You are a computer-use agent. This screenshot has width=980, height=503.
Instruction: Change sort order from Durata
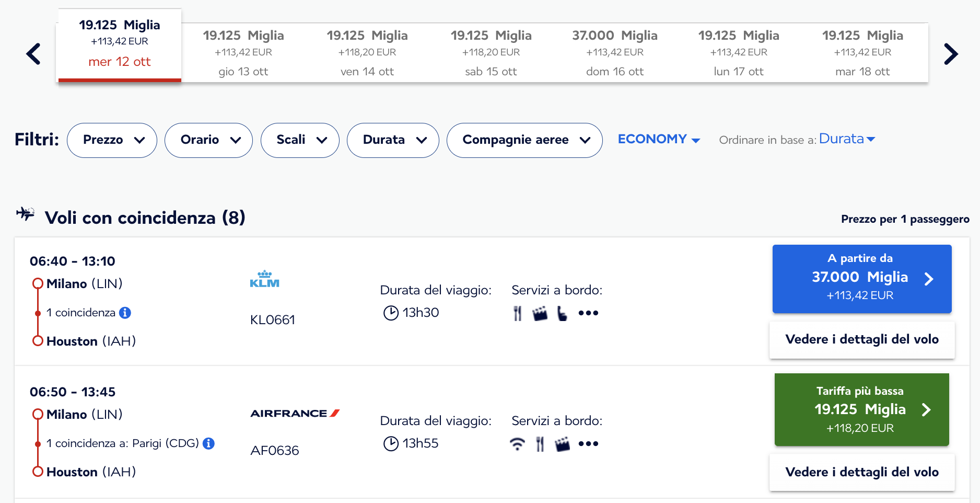847,139
